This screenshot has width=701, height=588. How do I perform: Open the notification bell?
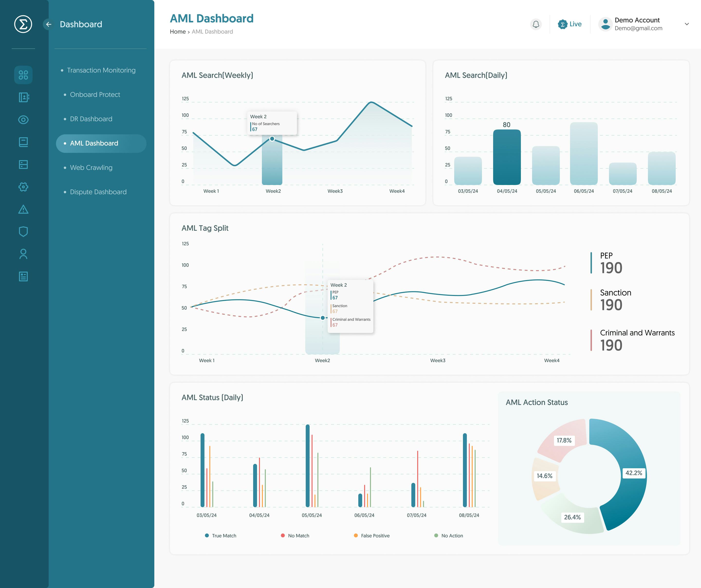pos(536,24)
